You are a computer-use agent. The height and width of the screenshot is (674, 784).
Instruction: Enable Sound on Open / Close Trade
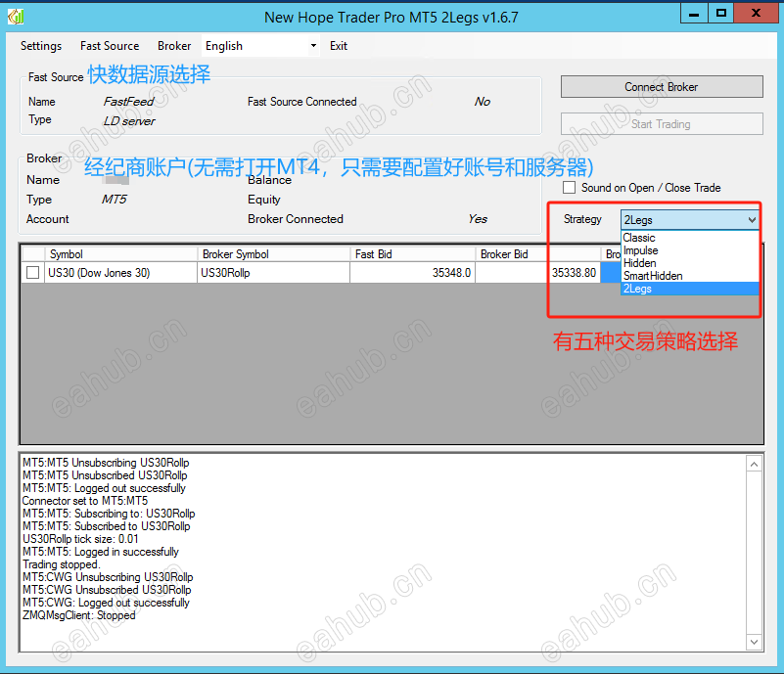(569, 188)
